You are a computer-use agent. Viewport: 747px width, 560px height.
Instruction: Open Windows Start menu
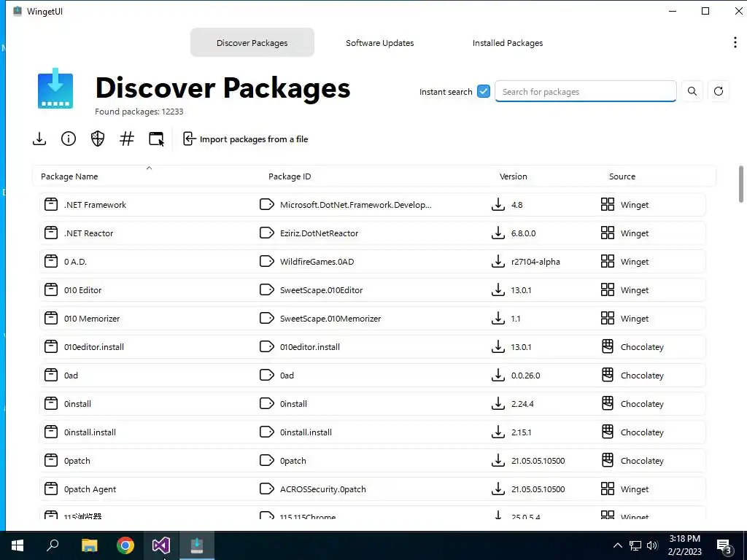(18, 545)
